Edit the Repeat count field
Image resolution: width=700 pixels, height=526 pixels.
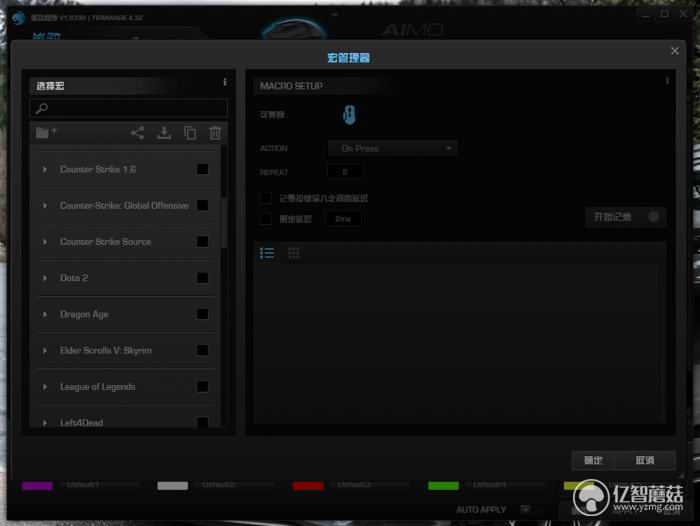point(345,172)
